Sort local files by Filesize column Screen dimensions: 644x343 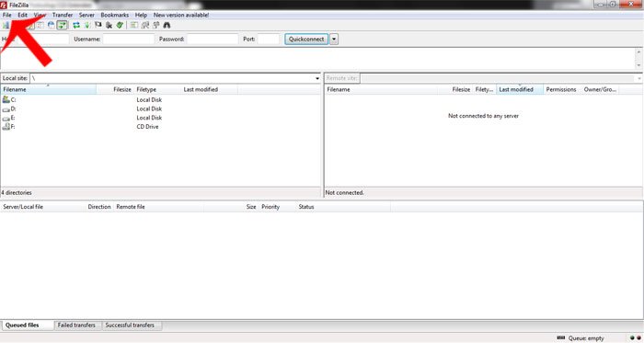pos(115,89)
